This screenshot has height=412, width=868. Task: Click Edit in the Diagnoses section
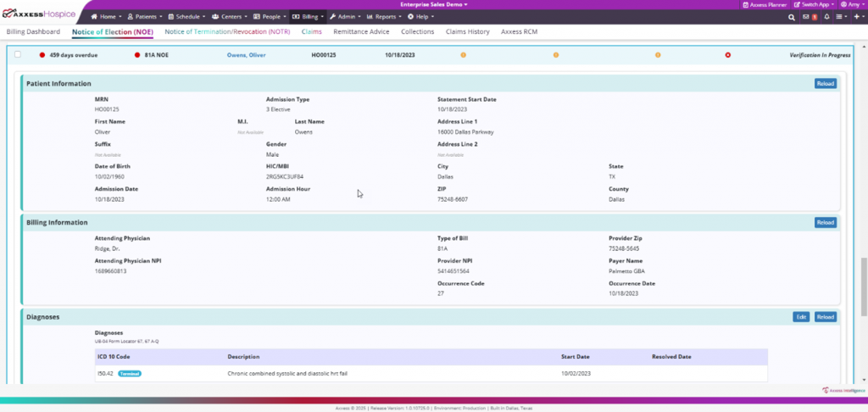tap(800, 317)
